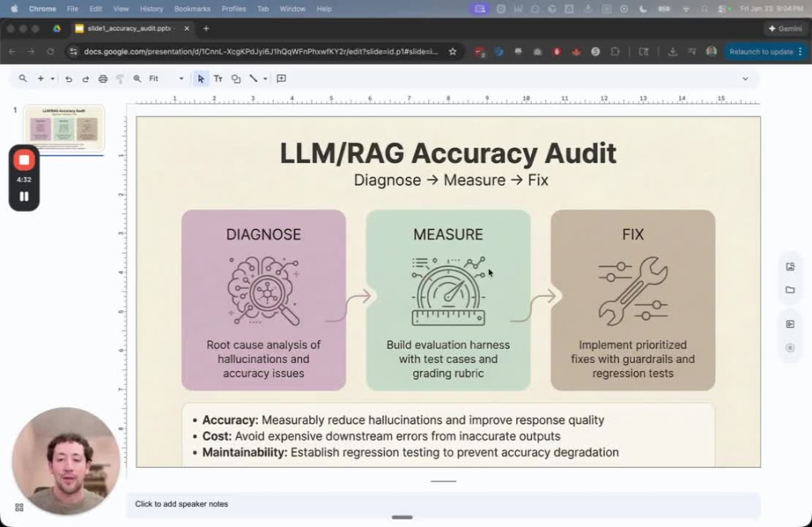This screenshot has height=527, width=812.
Task: Click the LLM/RAG Accuracy Audit title text
Action: (448, 153)
